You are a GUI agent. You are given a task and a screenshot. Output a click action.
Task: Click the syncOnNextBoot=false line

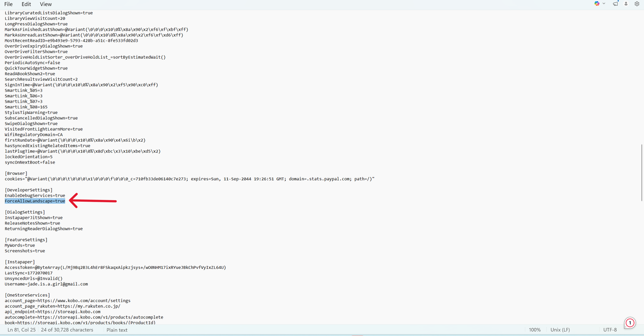30,162
